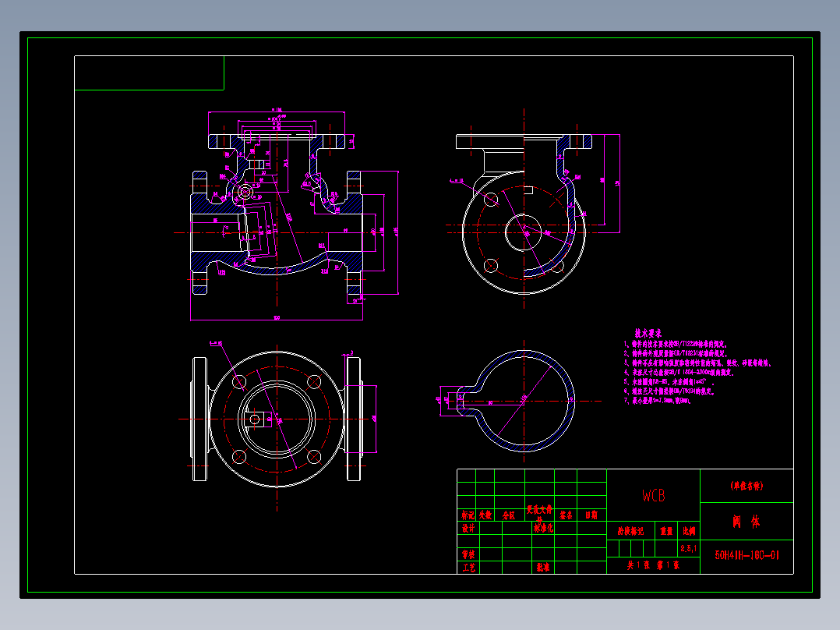Click the 共1张 第1张 sheet count text
Viewport: 840px width, 630px height.
(653, 565)
